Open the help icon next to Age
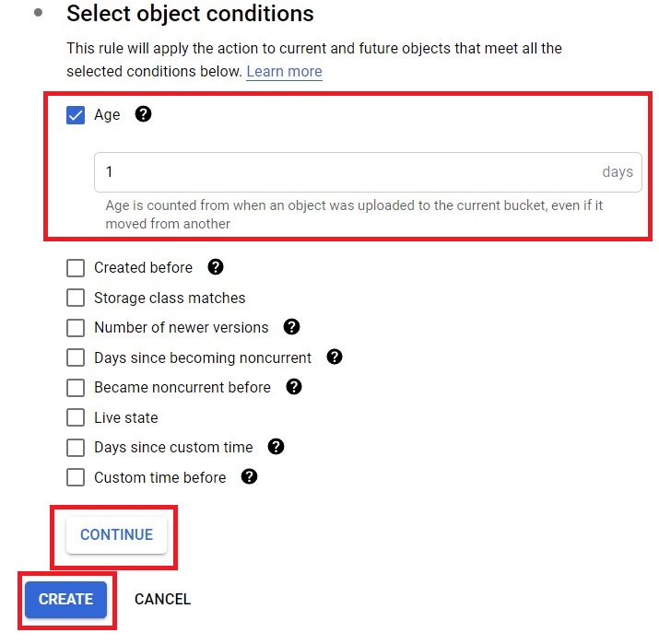The image size is (659, 644). point(143,114)
